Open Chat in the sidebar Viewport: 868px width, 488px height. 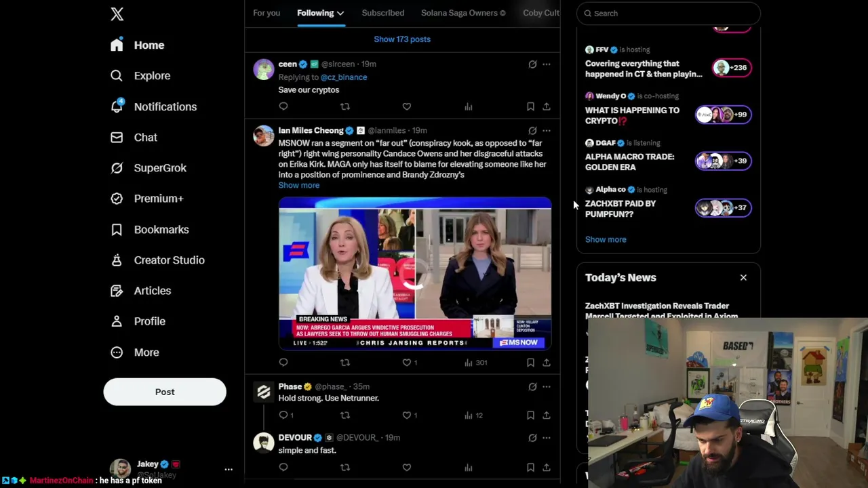point(134,138)
